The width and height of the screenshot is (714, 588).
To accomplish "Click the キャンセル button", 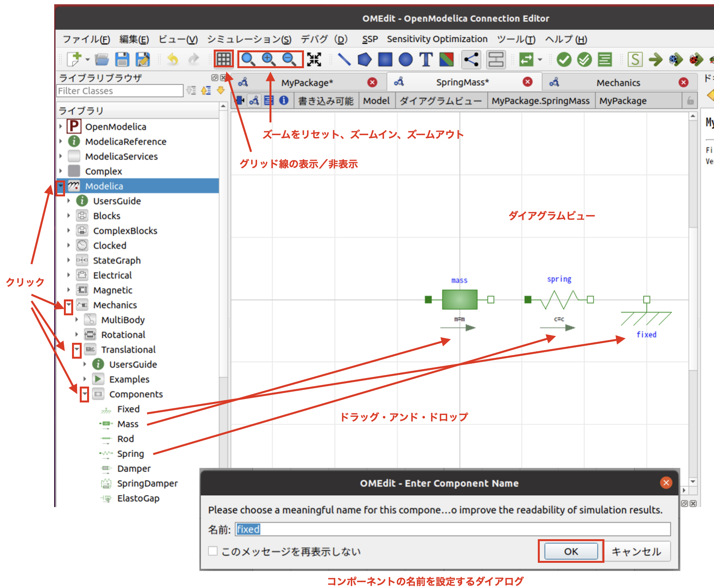I will (x=637, y=551).
